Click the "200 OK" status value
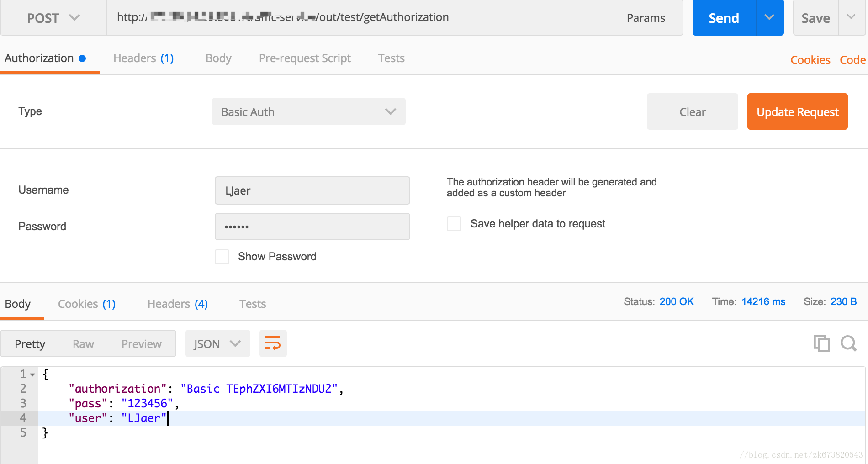This screenshot has width=868, height=464. pyautogui.click(x=677, y=302)
